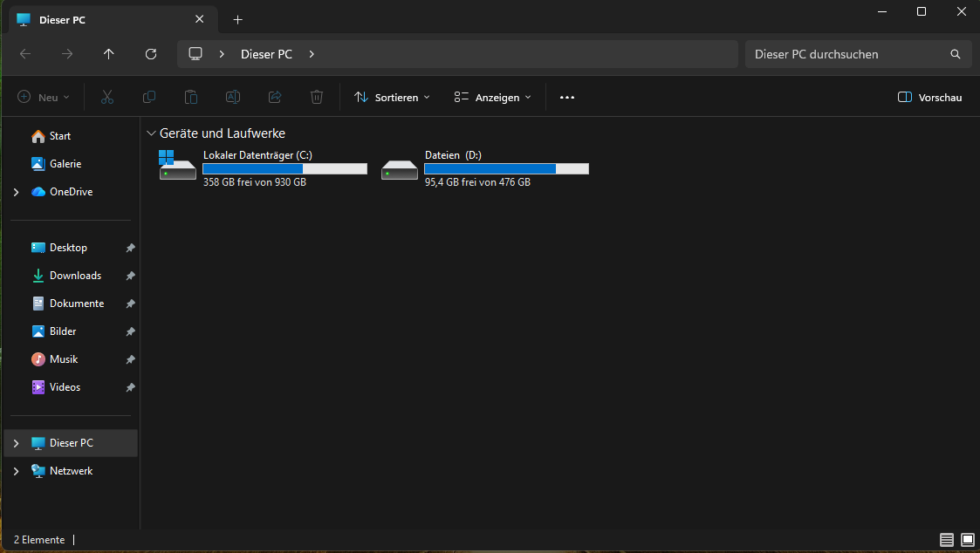980x553 pixels.
Task: Open Start in navigation pane
Action: [60, 136]
